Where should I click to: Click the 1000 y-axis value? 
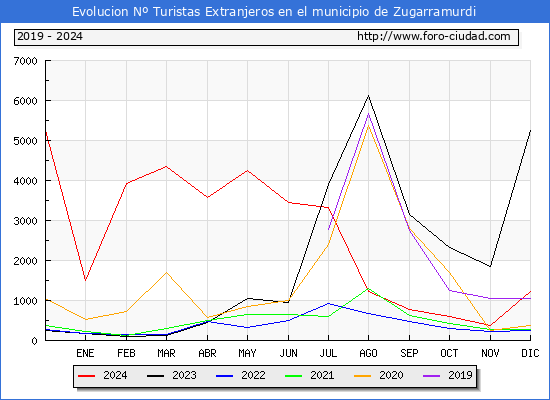pos(25,301)
